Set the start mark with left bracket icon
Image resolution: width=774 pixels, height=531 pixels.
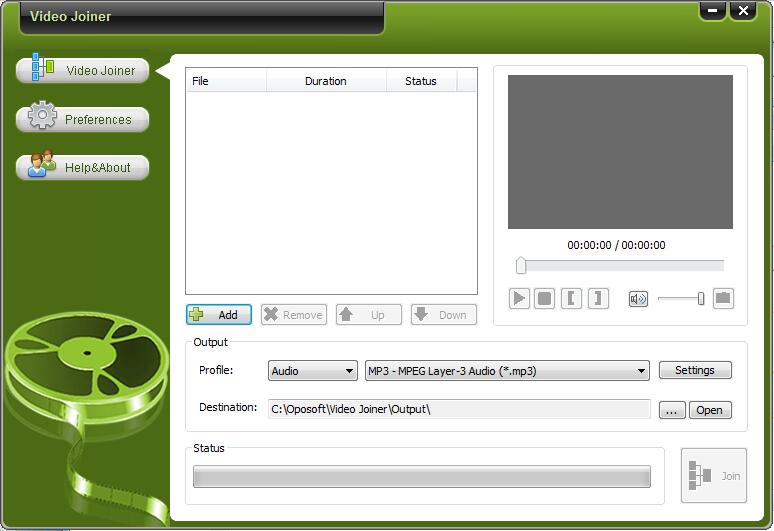click(571, 298)
